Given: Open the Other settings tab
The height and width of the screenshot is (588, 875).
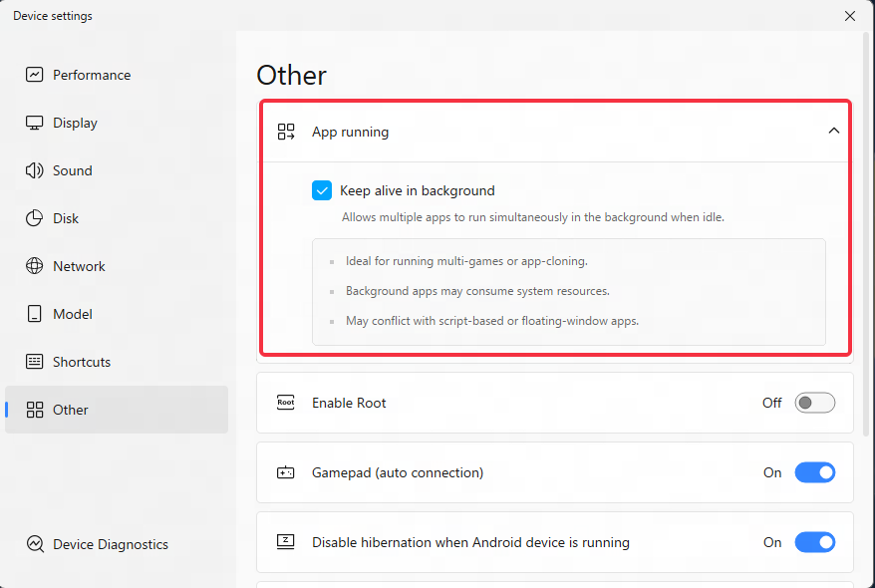Looking at the screenshot, I should (x=117, y=410).
